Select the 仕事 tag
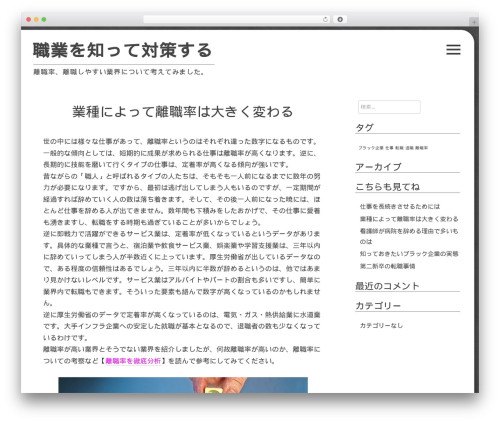This screenshot has width=500, height=423. pos(389,148)
